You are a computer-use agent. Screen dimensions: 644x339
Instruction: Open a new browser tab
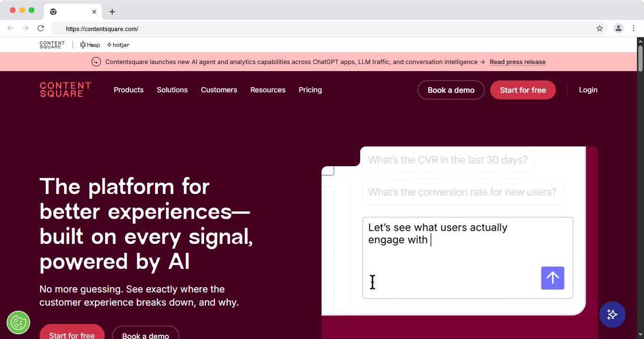[112, 12]
